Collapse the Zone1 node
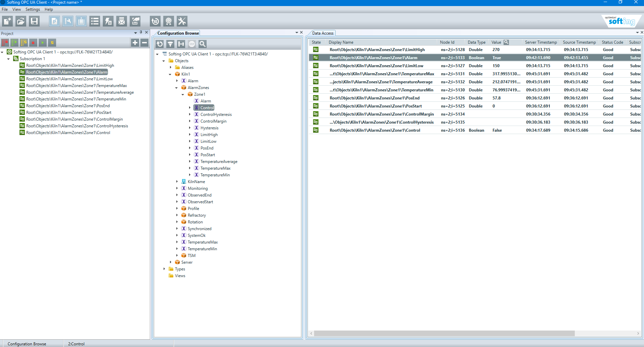This screenshot has height=347, width=644. click(183, 94)
